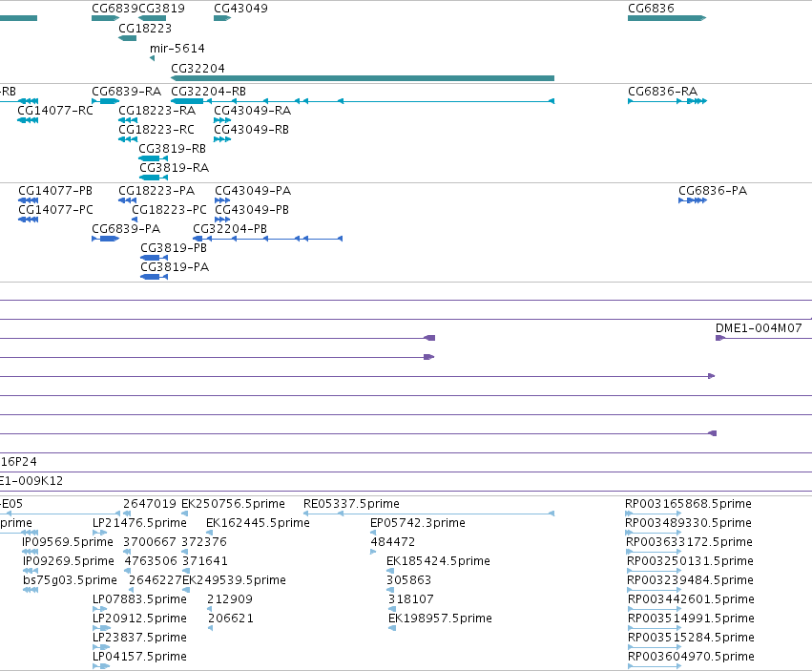Click transcript CG18223-RC
Image resolution: width=812 pixels, height=671 pixels.
pos(128,139)
